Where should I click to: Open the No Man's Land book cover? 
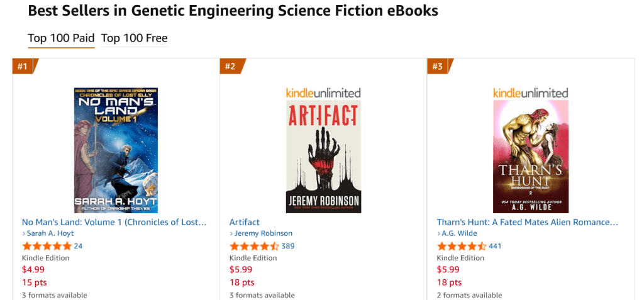pyautogui.click(x=116, y=150)
